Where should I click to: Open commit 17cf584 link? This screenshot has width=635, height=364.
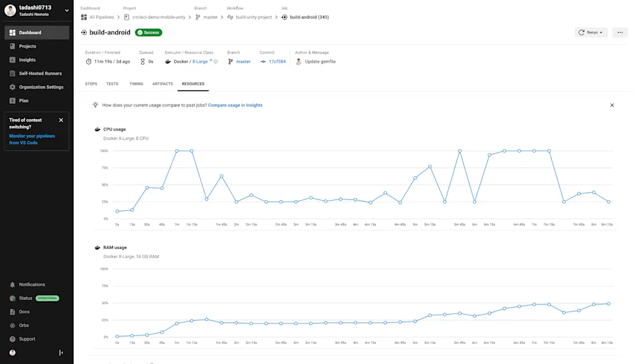point(277,61)
